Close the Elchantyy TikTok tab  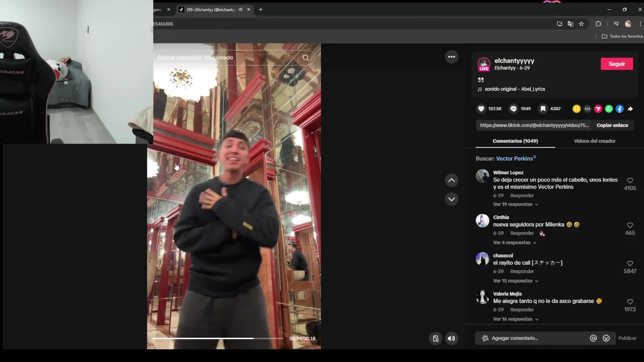point(250,10)
